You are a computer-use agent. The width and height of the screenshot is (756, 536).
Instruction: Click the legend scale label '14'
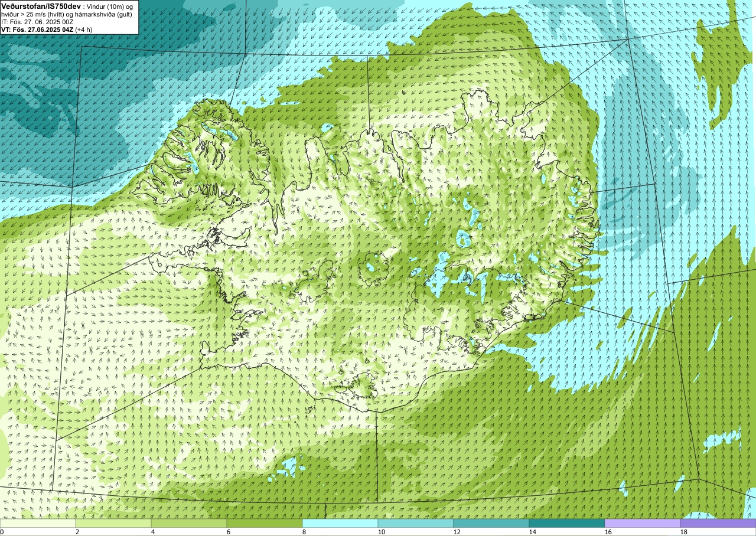click(533, 532)
